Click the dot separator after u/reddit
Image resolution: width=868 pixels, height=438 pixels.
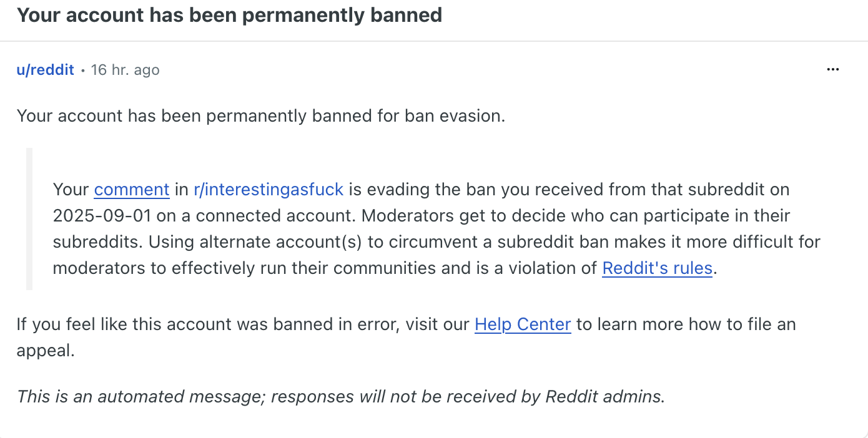point(82,71)
